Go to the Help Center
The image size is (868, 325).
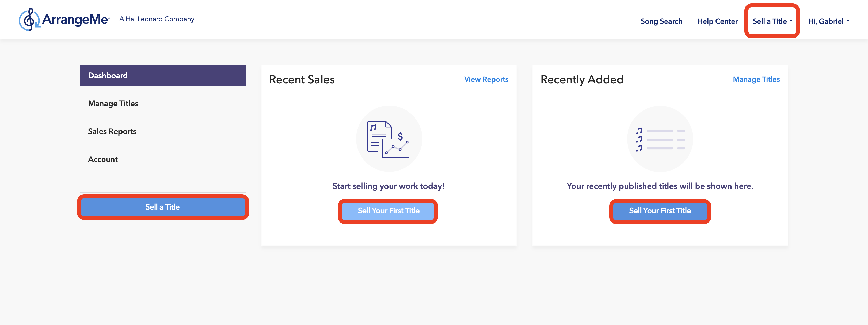tap(717, 21)
